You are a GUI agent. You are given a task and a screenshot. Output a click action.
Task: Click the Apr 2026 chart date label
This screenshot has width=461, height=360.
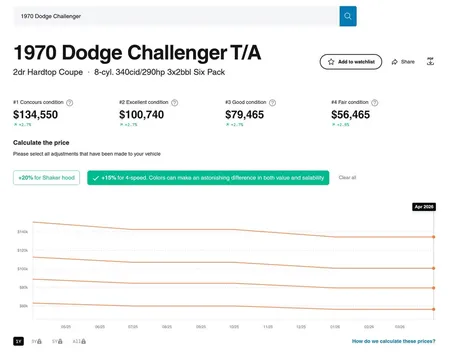pos(424,207)
